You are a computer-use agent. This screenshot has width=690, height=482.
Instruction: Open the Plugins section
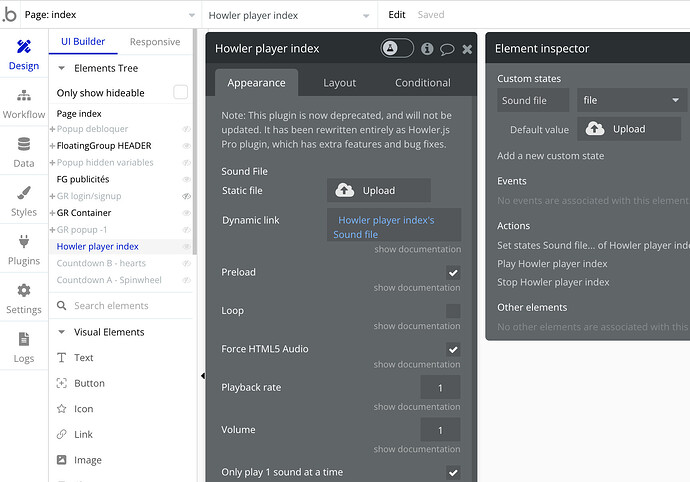(x=23, y=250)
